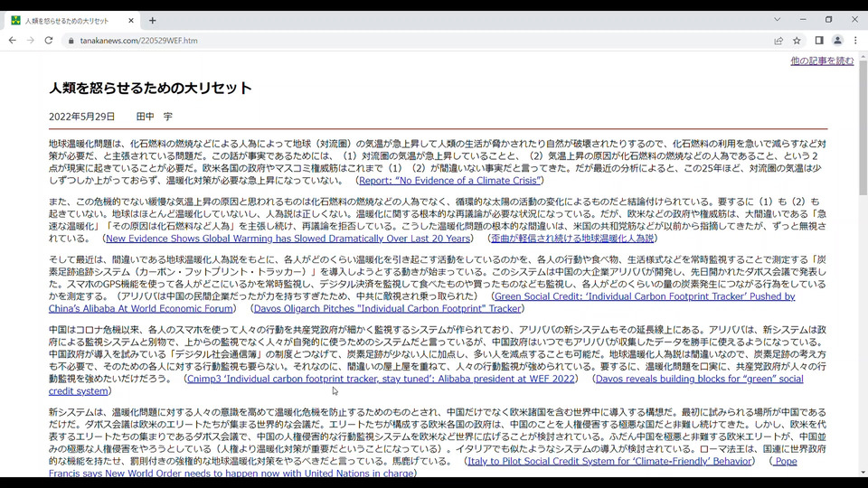
Task: Open Report: No Evidence of a Climate Crisis link
Action: 449,181
